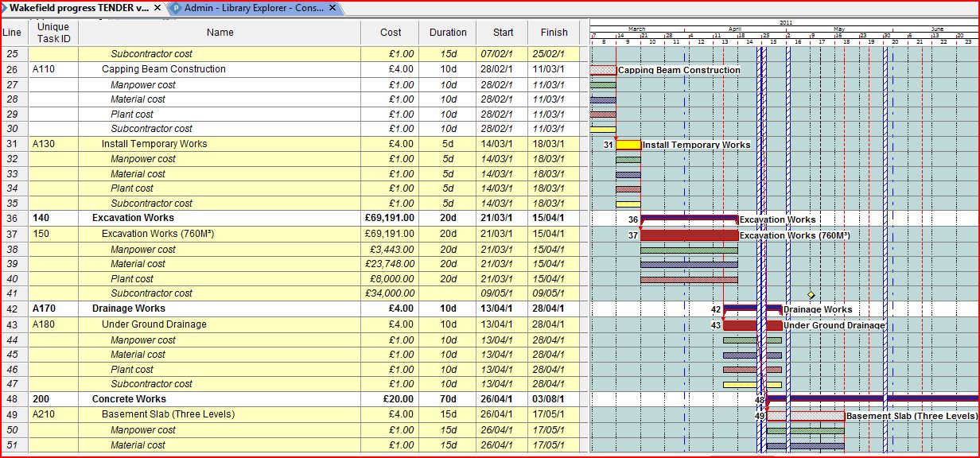Click the red Excavation Works (760M³) bar

(689, 235)
